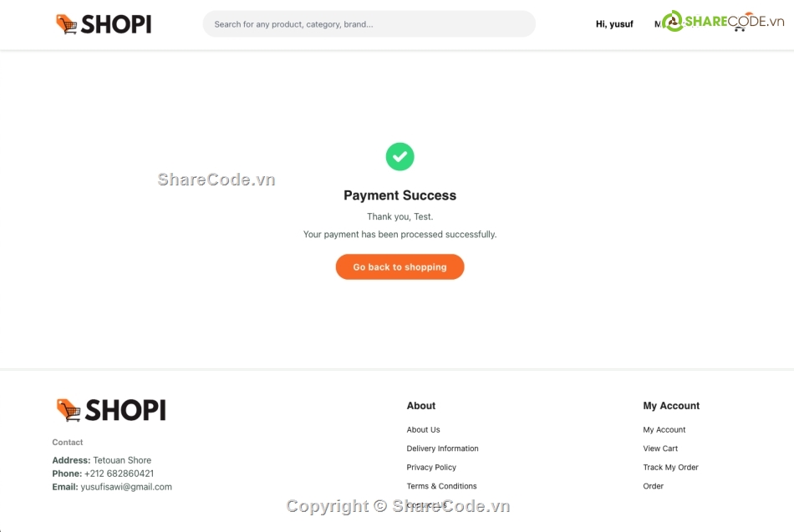This screenshot has width=794, height=532.
Task: Open Track My Order link
Action: click(x=670, y=467)
